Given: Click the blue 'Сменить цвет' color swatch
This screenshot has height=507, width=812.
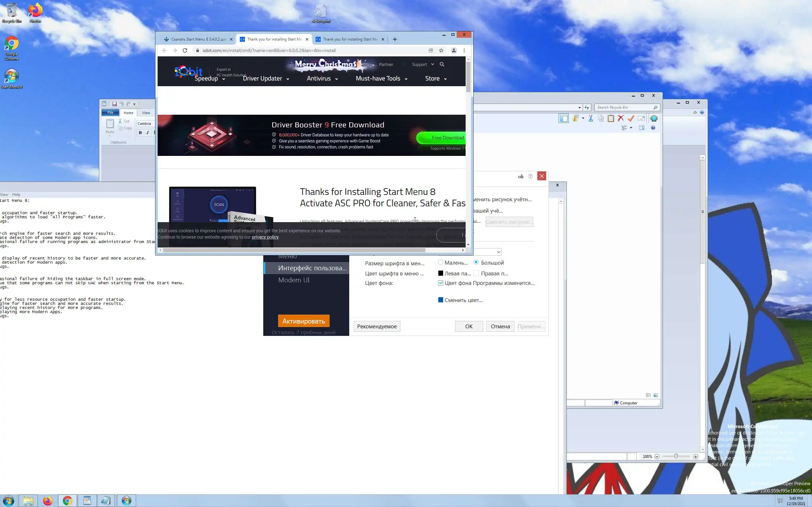Looking at the screenshot, I should (441, 300).
